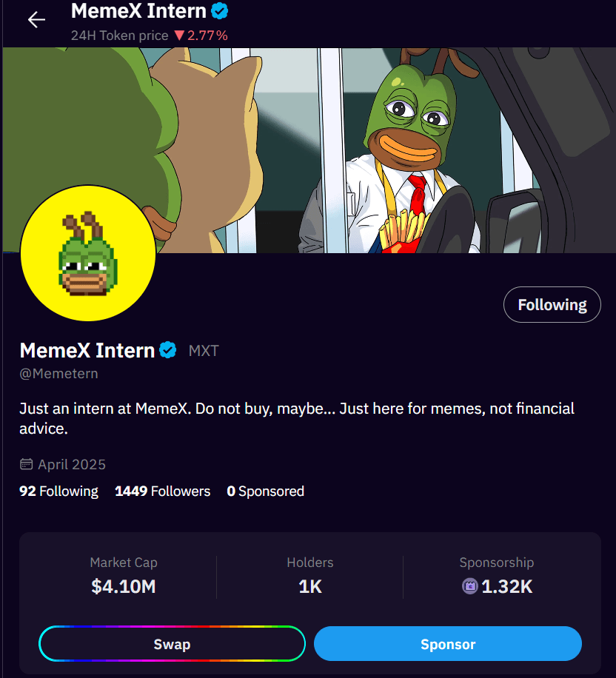The width and height of the screenshot is (616, 678).
Task: Click the @Memetern handle
Action: click(58, 374)
